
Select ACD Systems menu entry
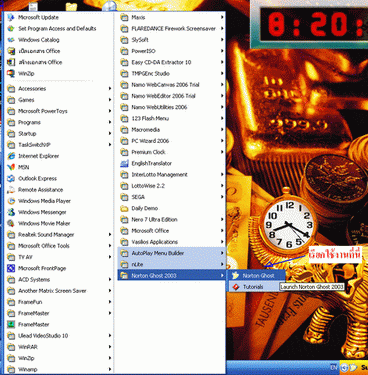[59, 279]
